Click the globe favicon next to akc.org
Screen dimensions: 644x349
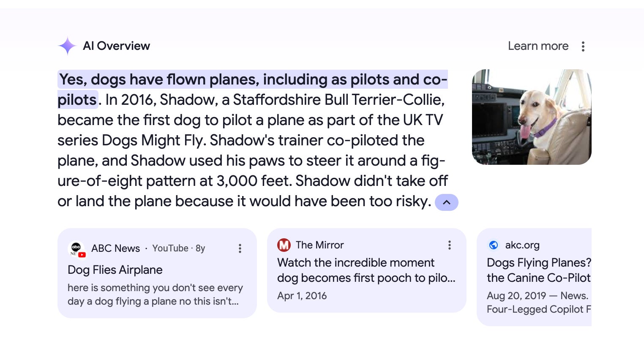click(494, 245)
